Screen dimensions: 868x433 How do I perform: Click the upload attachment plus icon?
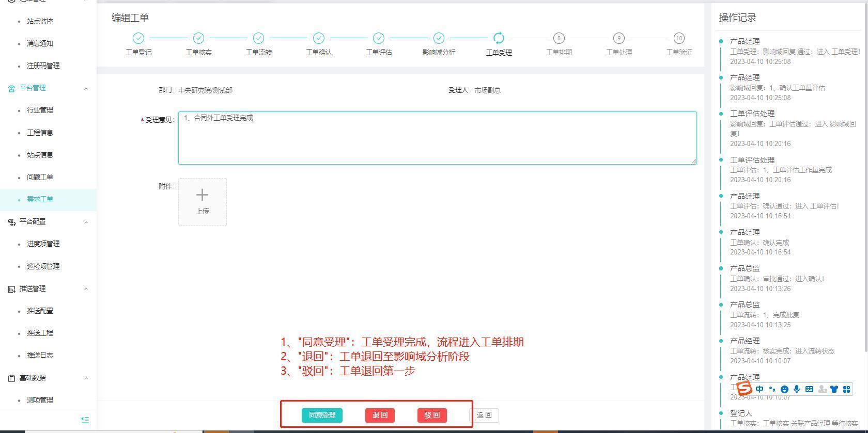pyautogui.click(x=202, y=195)
